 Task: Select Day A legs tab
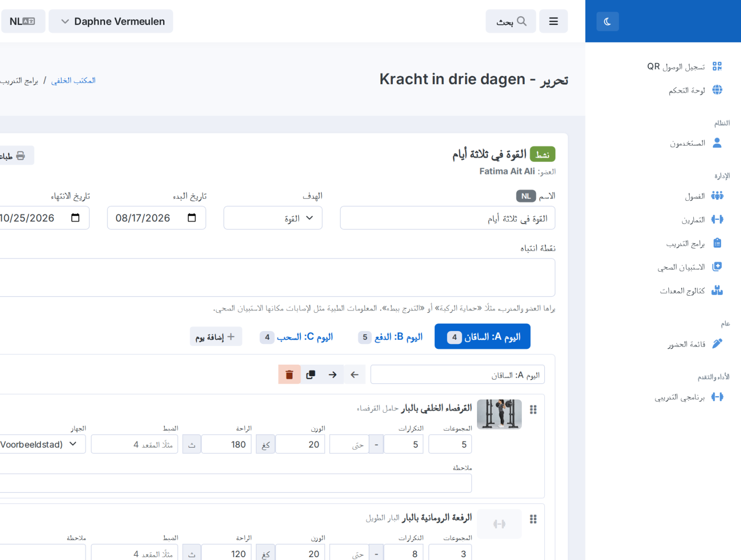click(483, 336)
